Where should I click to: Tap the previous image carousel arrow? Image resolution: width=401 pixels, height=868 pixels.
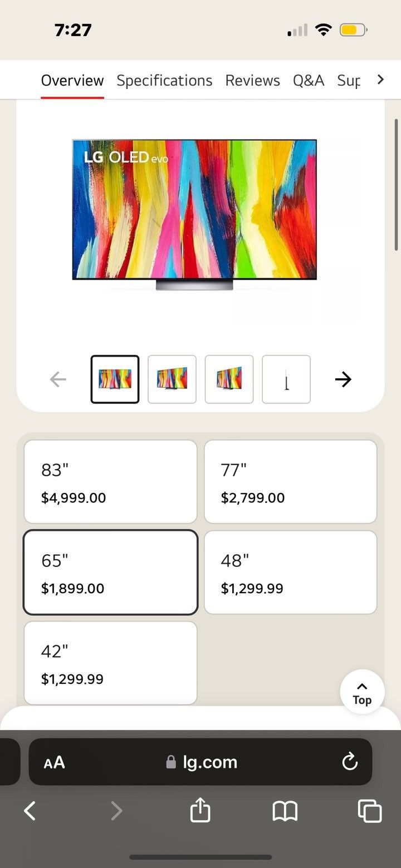click(58, 379)
